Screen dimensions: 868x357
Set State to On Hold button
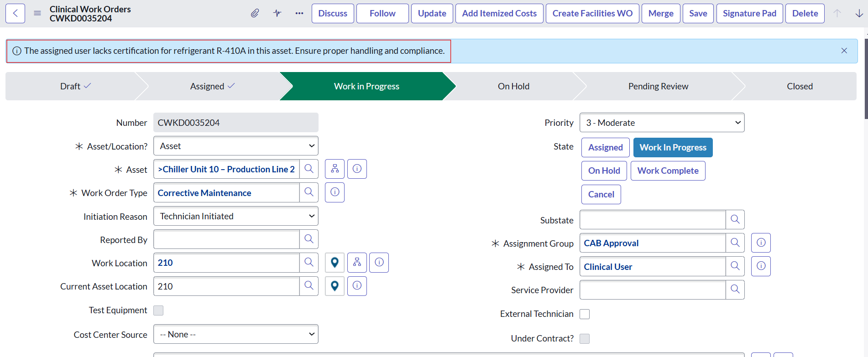pos(604,171)
